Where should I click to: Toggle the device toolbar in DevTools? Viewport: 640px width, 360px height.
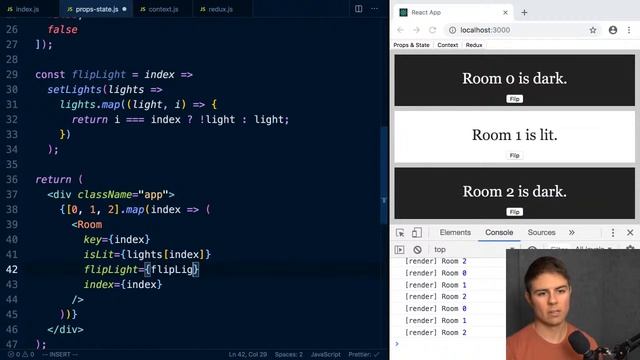tap(416, 233)
